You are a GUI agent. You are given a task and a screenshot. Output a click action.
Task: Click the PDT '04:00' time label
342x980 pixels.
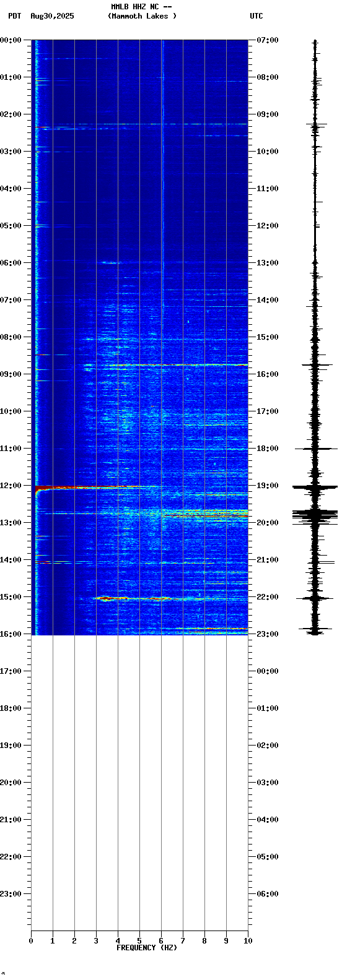[11, 189]
